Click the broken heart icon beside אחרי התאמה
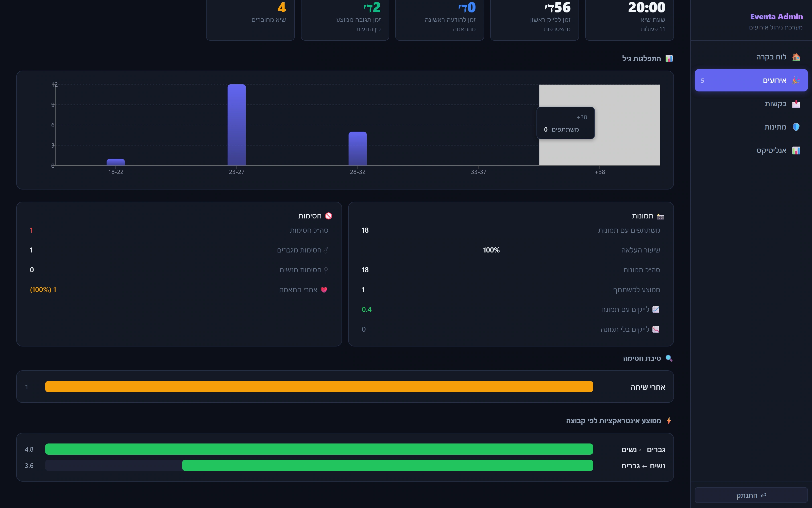Screen dimensions: 812x508 324,290
